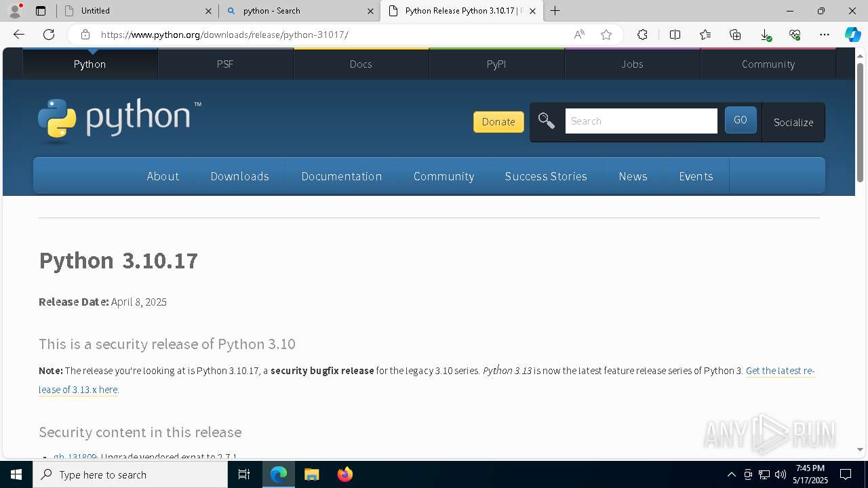Open the tab actions menu icon
The width and height of the screenshot is (868, 488).
pos(41,11)
